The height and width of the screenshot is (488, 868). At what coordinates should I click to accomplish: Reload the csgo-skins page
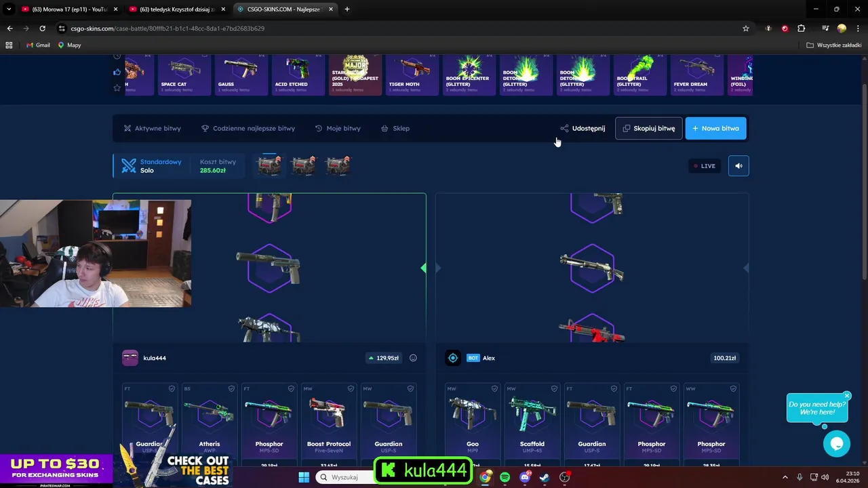point(42,28)
